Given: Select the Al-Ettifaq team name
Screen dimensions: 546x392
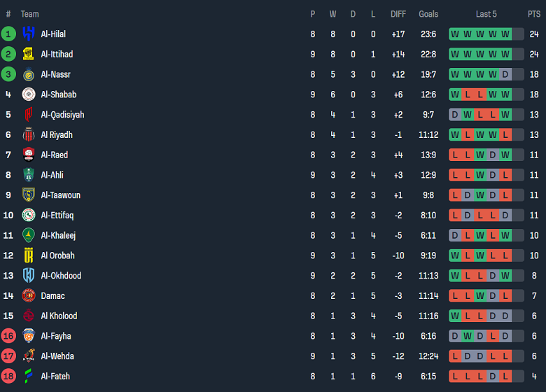Looking at the screenshot, I should [57, 215].
